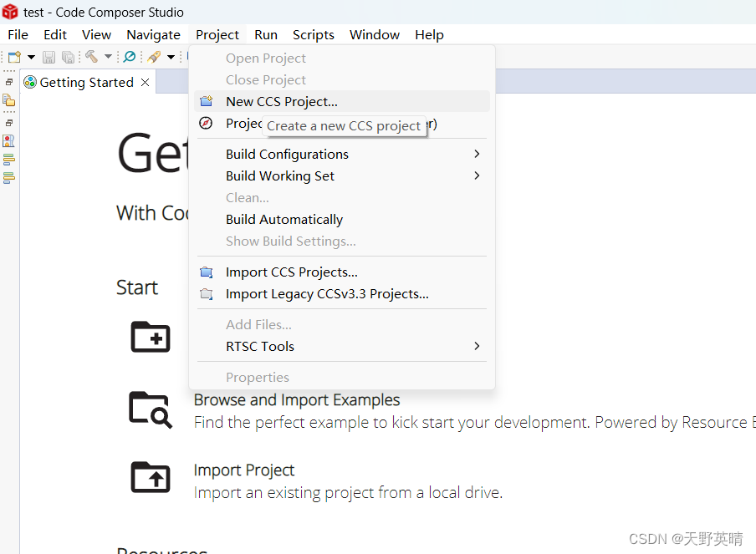This screenshot has height=554, width=756.
Task: Click the compass icon beside Project entry
Action: (x=206, y=124)
